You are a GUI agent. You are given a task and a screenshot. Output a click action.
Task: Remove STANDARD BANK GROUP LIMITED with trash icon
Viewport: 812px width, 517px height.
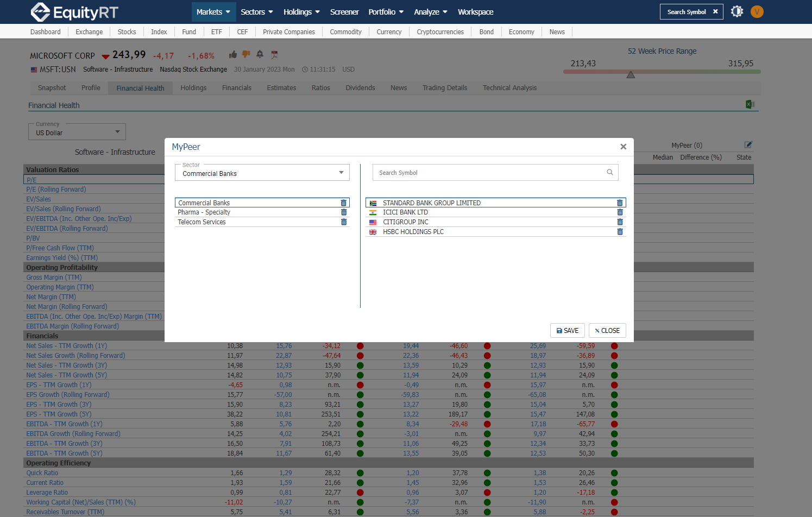[620, 203]
